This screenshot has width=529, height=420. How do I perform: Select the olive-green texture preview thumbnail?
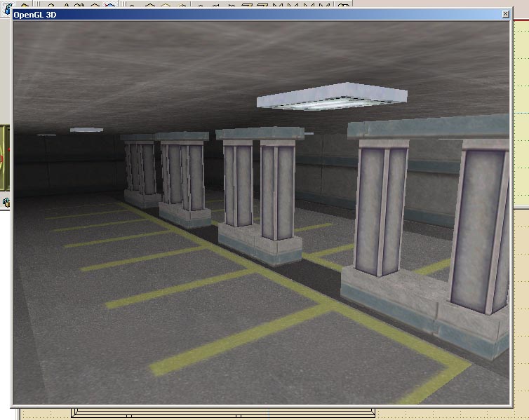(x=4, y=157)
